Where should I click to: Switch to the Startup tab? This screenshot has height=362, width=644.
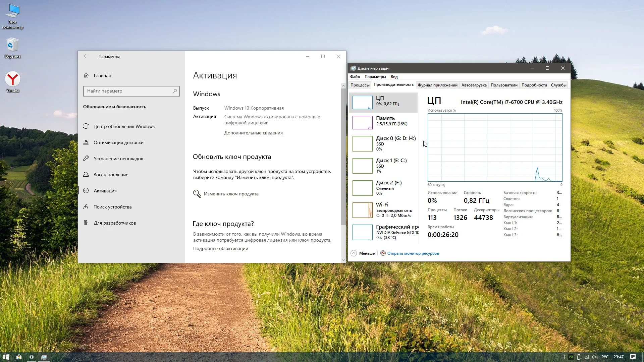pyautogui.click(x=474, y=85)
